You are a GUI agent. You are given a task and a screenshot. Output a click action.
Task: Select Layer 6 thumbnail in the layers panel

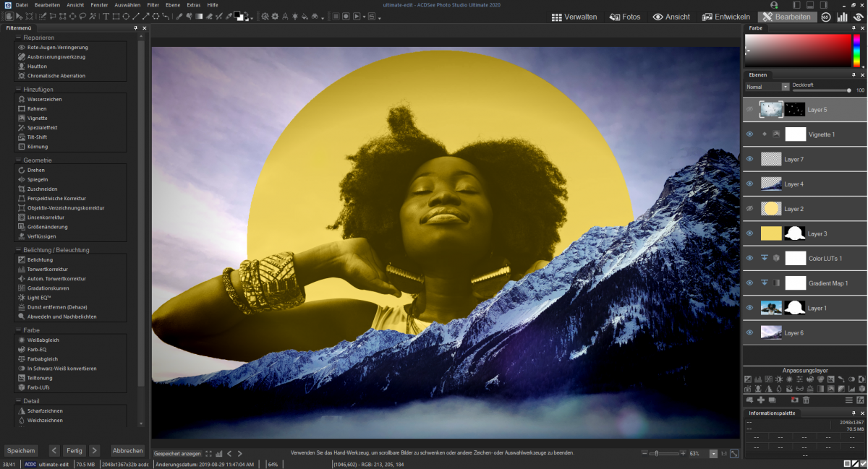pyautogui.click(x=771, y=332)
